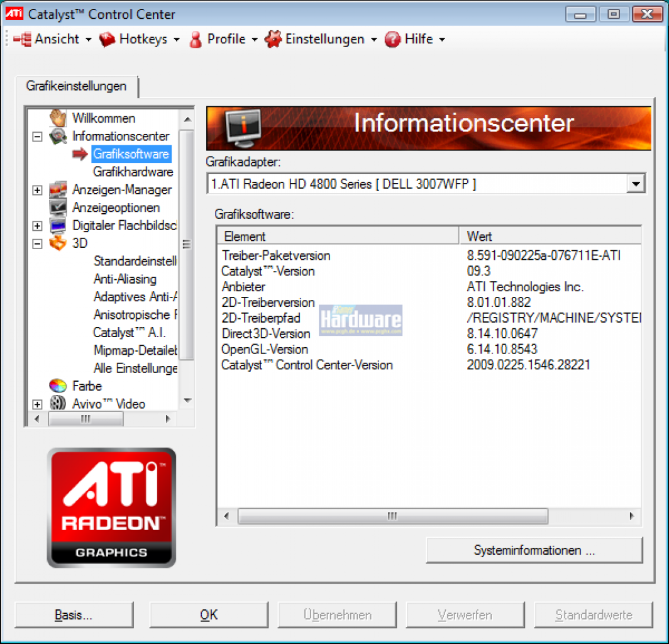The width and height of the screenshot is (669, 644).
Task: Click the OpenGL-Version row
Action: tap(429, 350)
